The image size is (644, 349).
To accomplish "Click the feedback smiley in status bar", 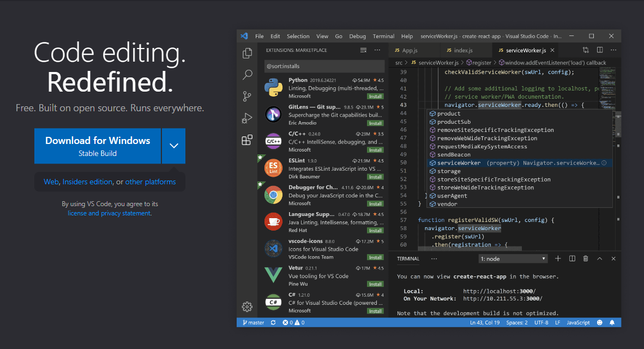I will pyautogui.click(x=600, y=323).
